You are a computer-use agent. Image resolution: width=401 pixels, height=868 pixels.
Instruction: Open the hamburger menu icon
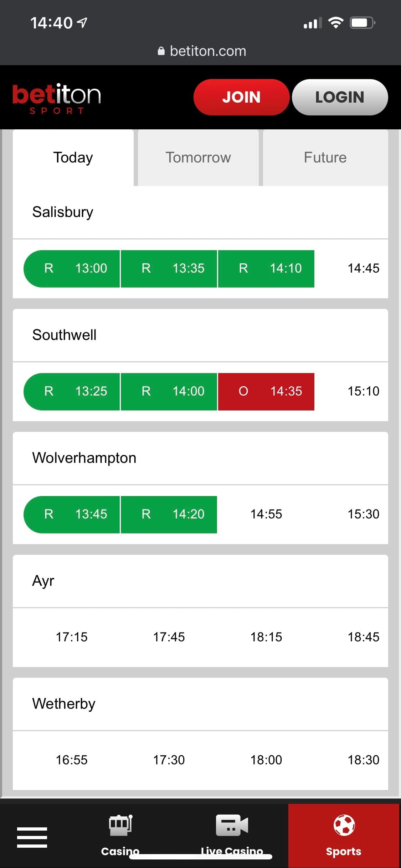click(32, 837)
